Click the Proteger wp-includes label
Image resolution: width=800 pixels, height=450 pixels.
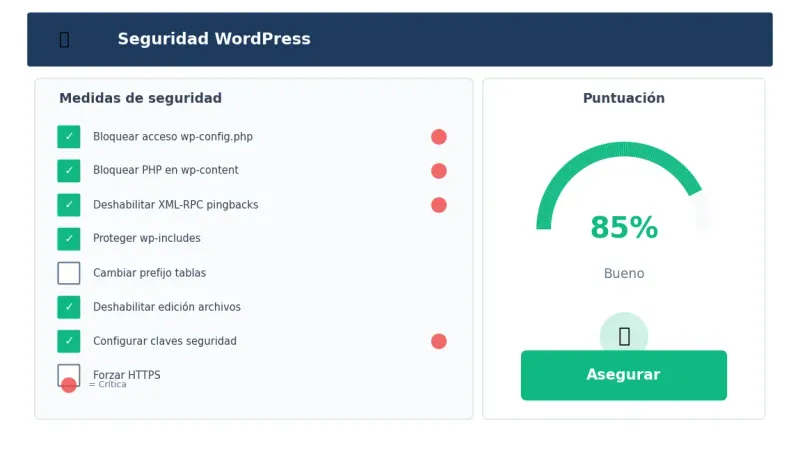point(146,238)
